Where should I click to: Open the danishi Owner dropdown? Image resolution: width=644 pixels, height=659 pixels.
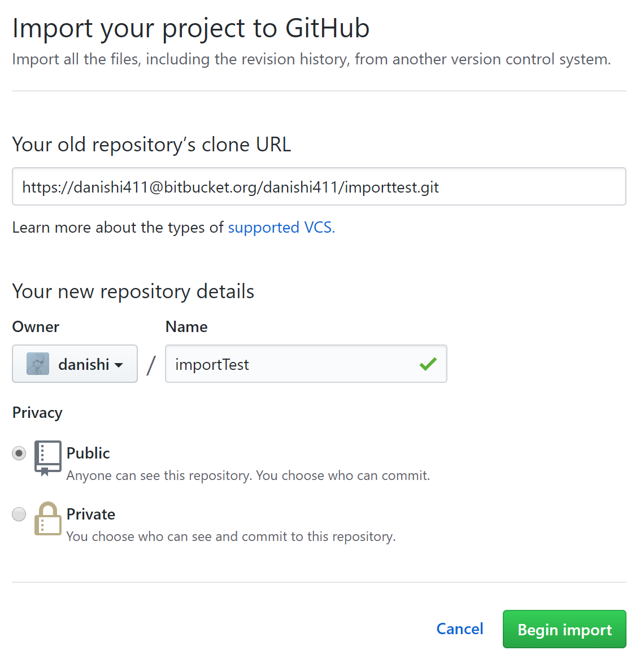(x=75, y=364)
